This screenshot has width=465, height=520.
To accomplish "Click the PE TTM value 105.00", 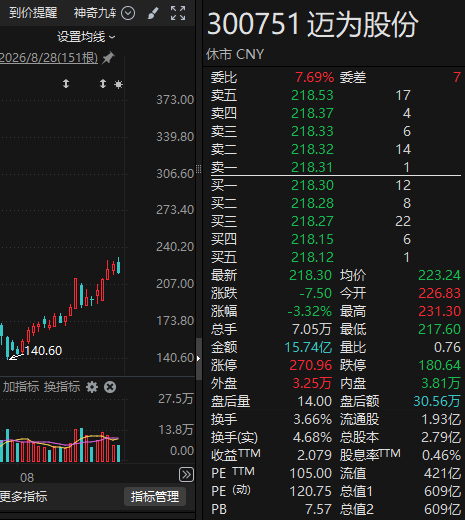I will point(311,473).
